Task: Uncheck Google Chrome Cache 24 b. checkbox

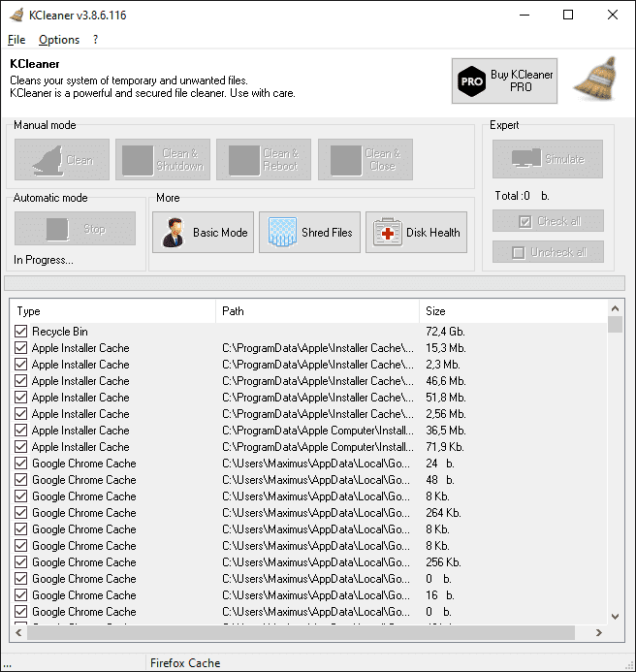Action: pyautogui.click(x=20, y=464)
